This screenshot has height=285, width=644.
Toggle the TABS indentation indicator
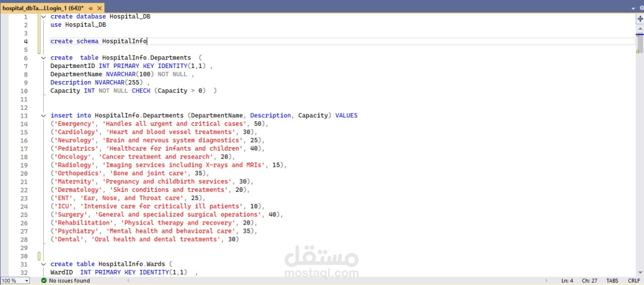(x=612, y=280)
